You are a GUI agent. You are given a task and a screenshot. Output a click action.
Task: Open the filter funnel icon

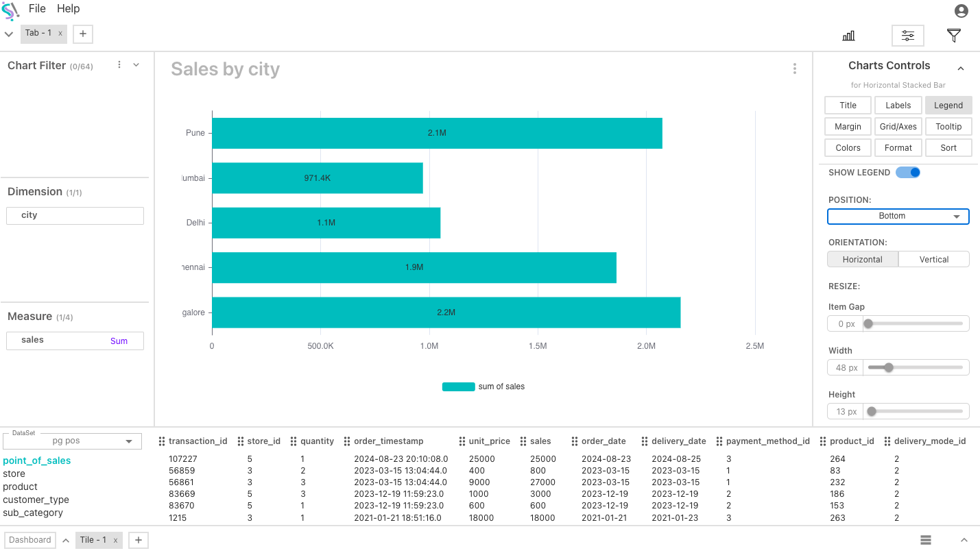(954, 36)
